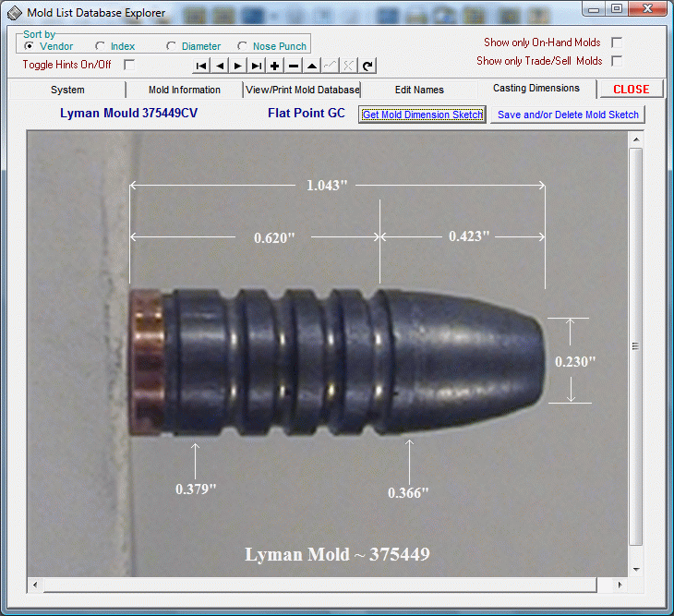The image size is (674, 616).
Task: Select the Index sort option
Action: coord(101,46)
